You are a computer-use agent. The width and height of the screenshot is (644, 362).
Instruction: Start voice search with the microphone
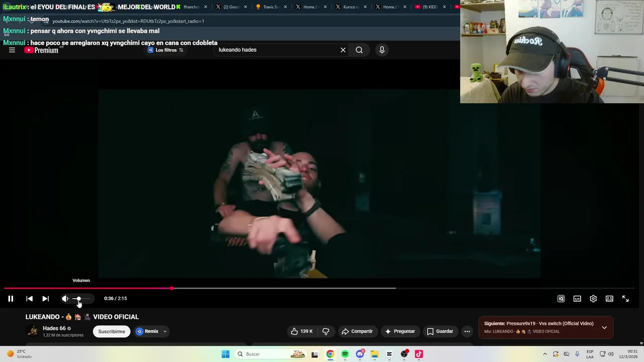(382, 50)
